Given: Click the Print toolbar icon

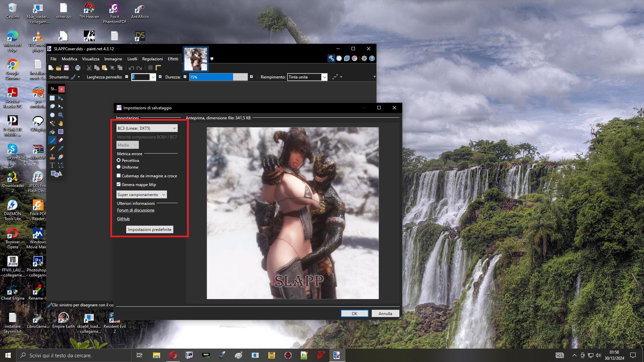Looking at the screenshot, I should tap(77, 68).
